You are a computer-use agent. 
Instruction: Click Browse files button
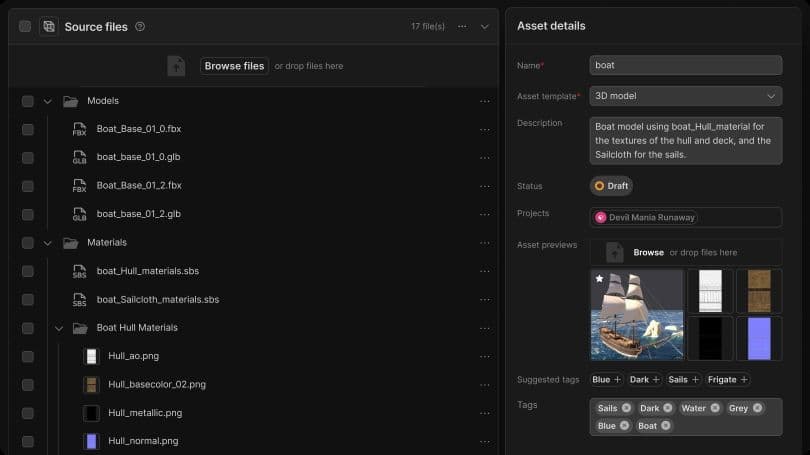pyautogui.click(x=234, y=66)
